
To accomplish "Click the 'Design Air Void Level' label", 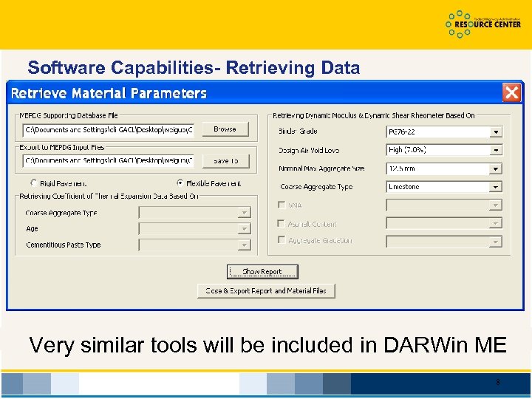I will point(309,150).
